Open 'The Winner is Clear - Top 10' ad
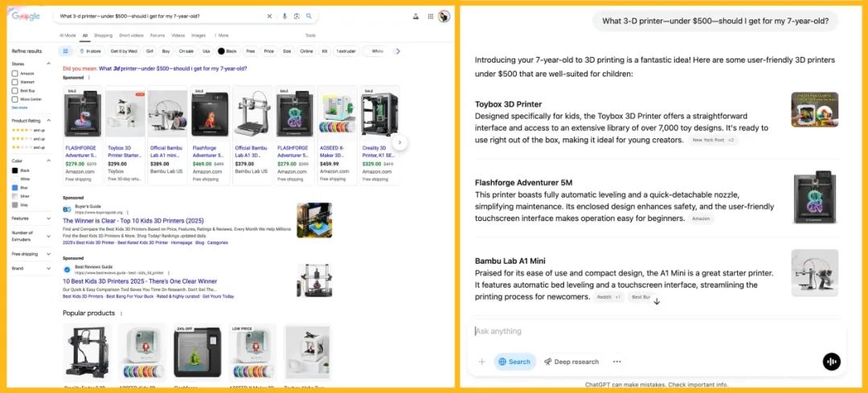Viewport: 868px width, 393px height. (133, 220)
